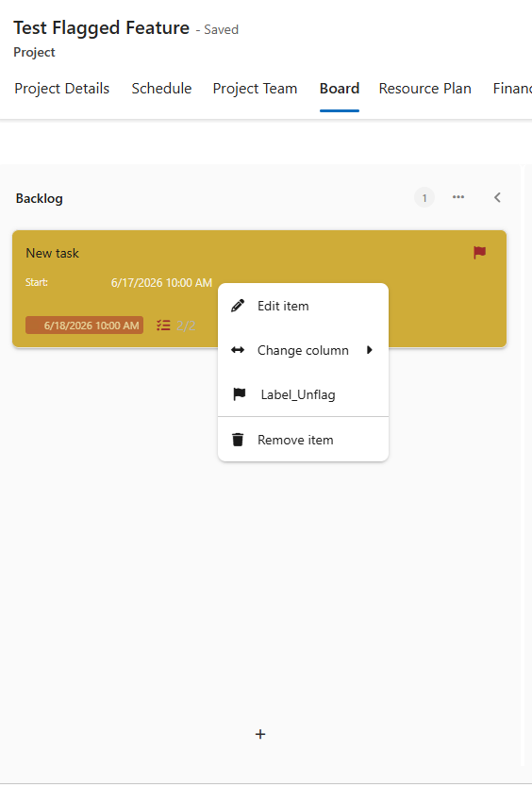Click the trash can icon in context menu

coord(238,440)
